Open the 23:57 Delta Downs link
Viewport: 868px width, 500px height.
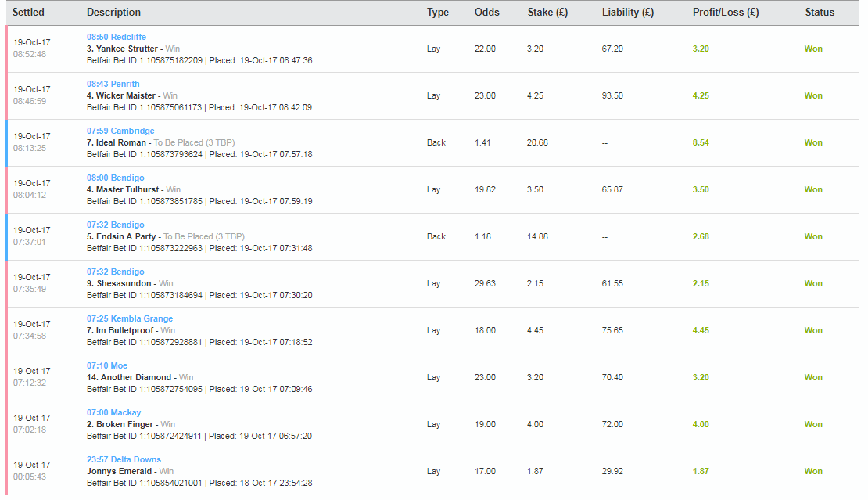(x=124, y=459)
